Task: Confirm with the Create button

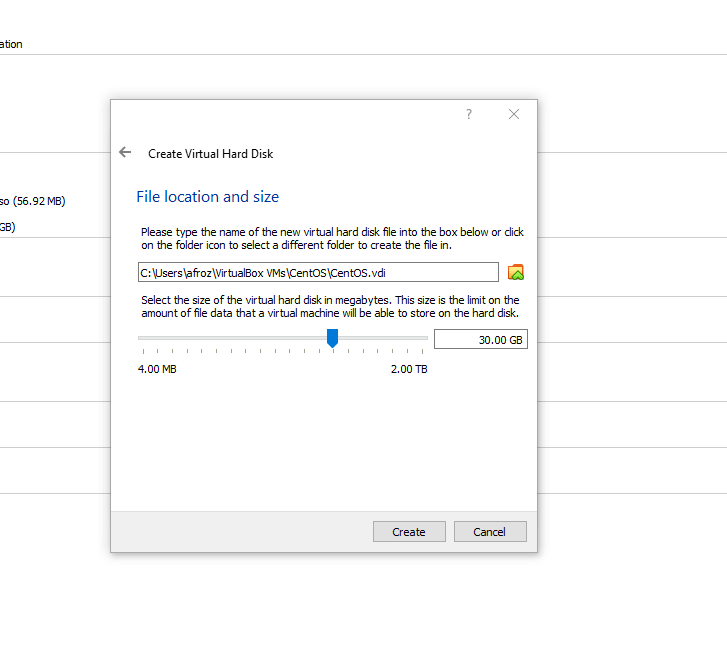Action: (x=409, y=532)
